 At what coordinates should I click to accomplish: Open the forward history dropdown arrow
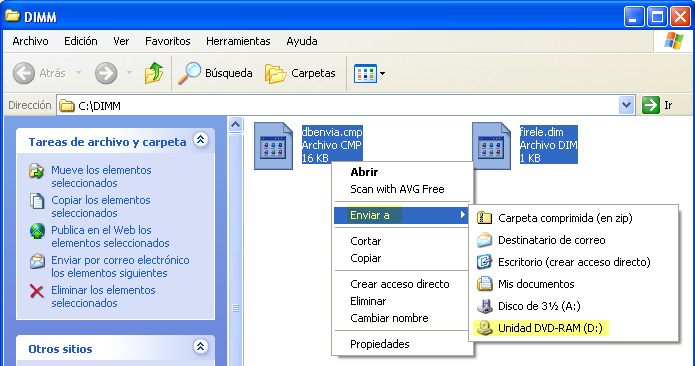click(x=129, y=72)
